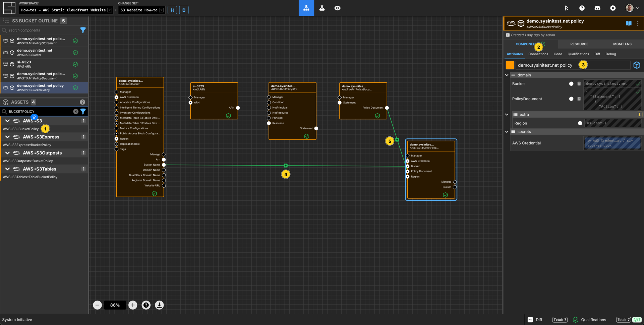This screenshot has width=644, height=325.
Task: Click qualification check on si-6323 outline row
Action: click(x=75, y=64)
